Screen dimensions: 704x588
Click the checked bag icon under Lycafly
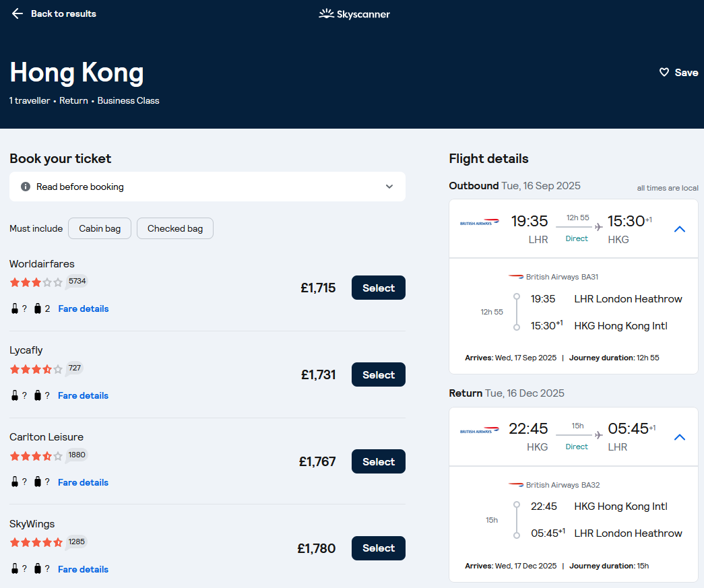pyautogui.click(x=37, y=395)
